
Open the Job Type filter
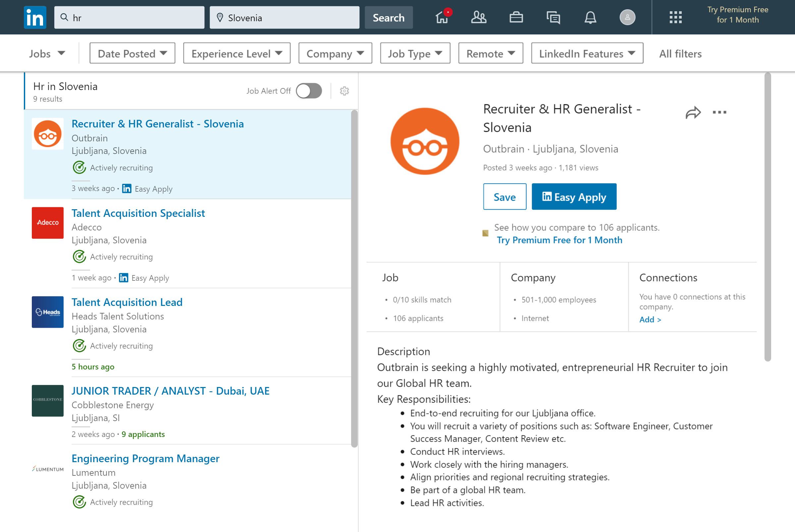click(x=415, y=53)
